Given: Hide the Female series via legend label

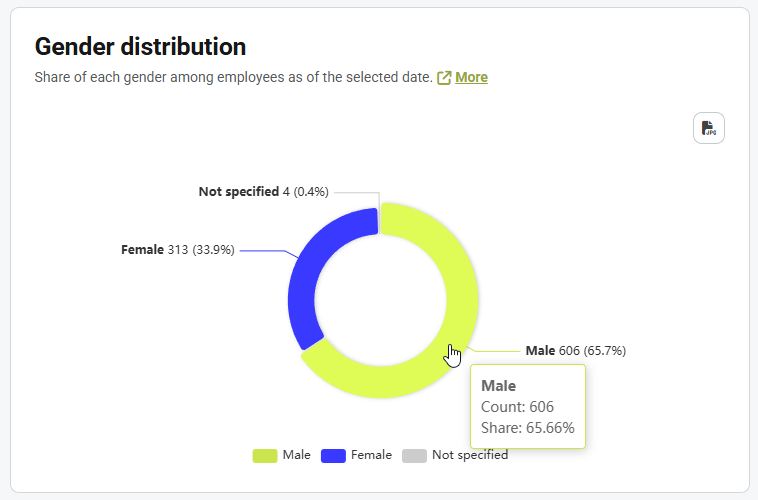Looking at the screenshot, I should click(x=370, y=455).
